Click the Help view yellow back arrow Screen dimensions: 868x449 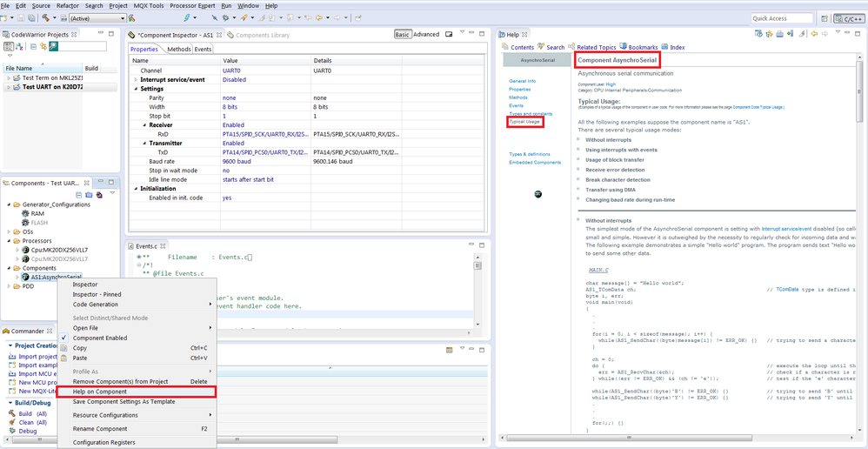pos(814,34)
